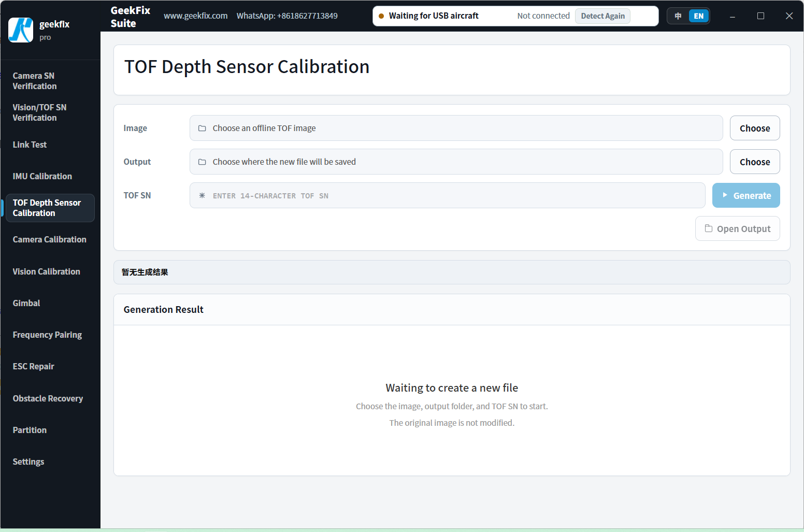Click the Generate button
The image size is (804, 532).
click(x=746, y=196)
